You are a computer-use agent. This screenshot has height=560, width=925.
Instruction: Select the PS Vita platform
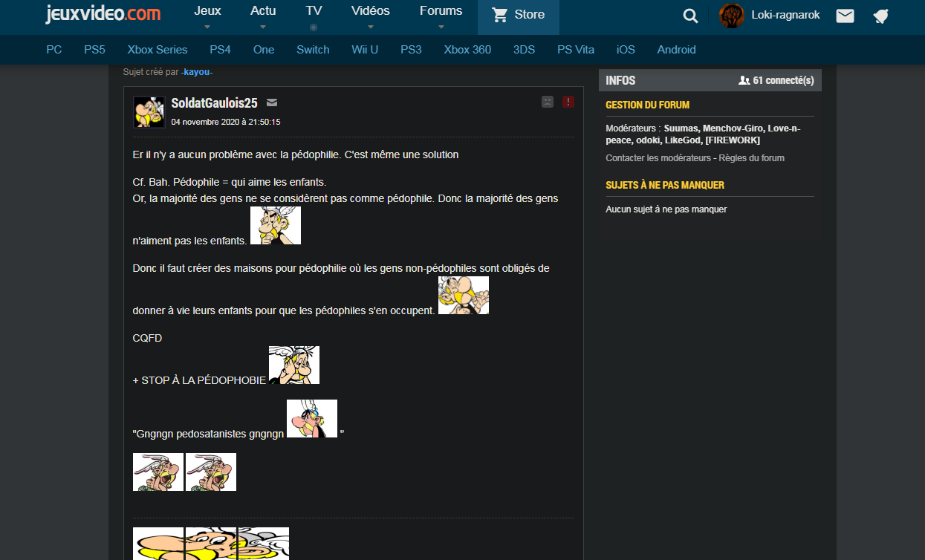[x=576, y=50]
